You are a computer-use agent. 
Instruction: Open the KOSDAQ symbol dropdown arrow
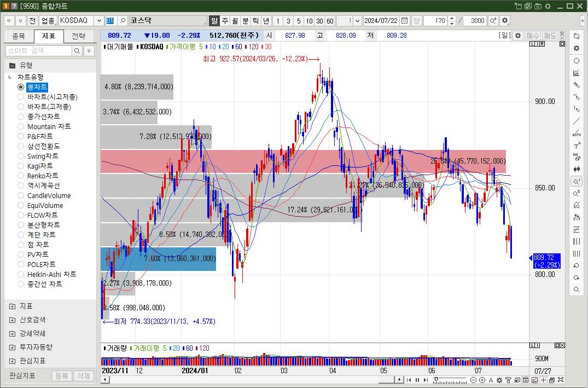point(99,21)
